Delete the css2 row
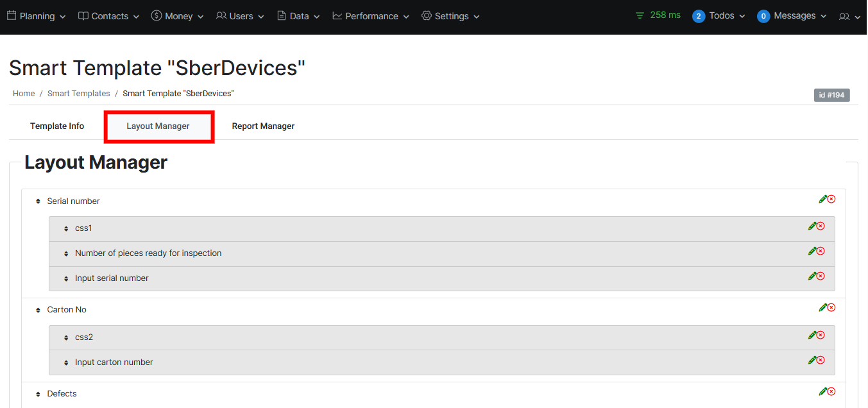 821,336
